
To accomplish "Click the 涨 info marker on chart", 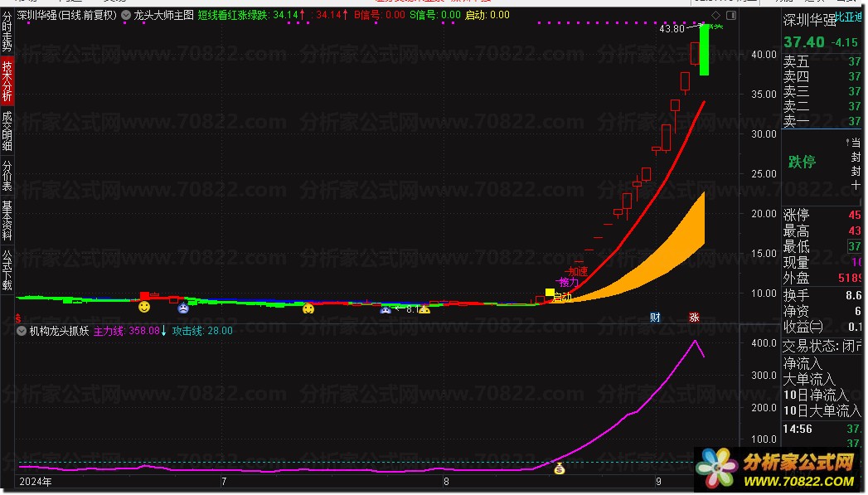I will pos(694,318).
